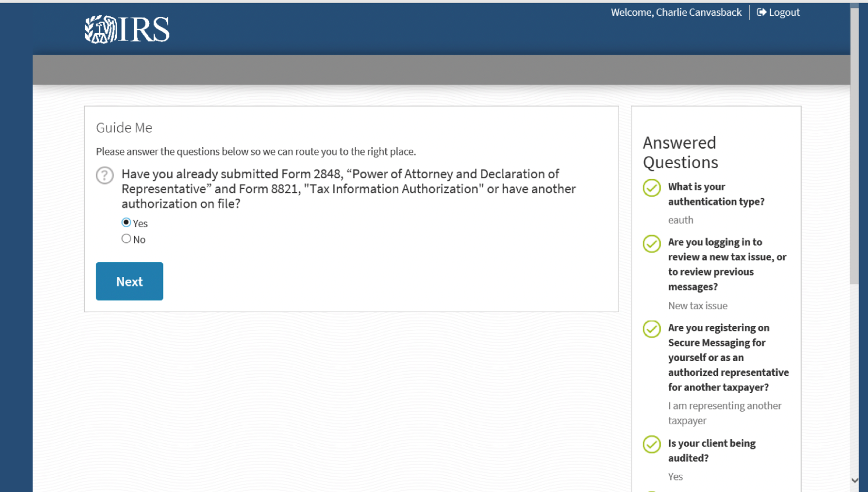The height and width of the screenshot is (492, 868).
Task: Click the Answered Questions panel heading
Action: 680,152
